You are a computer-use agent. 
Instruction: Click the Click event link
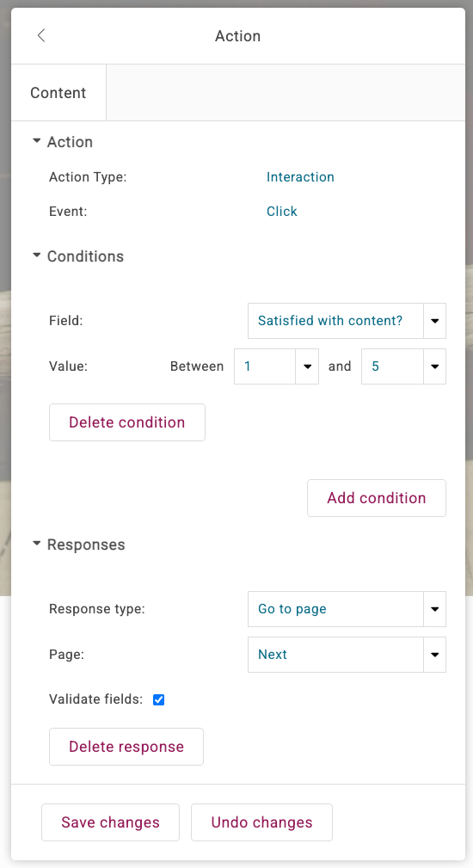click(x=281, y=212)
